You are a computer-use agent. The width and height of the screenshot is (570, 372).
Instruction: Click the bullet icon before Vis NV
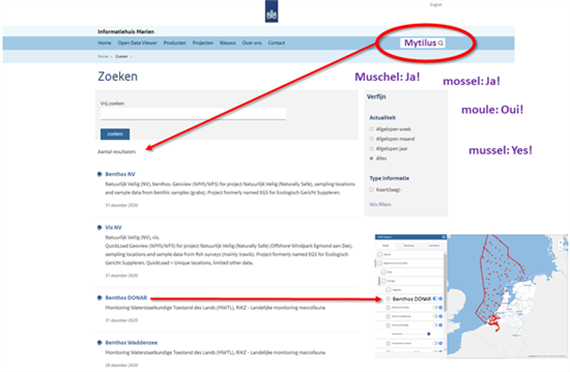tap(100, 228)
